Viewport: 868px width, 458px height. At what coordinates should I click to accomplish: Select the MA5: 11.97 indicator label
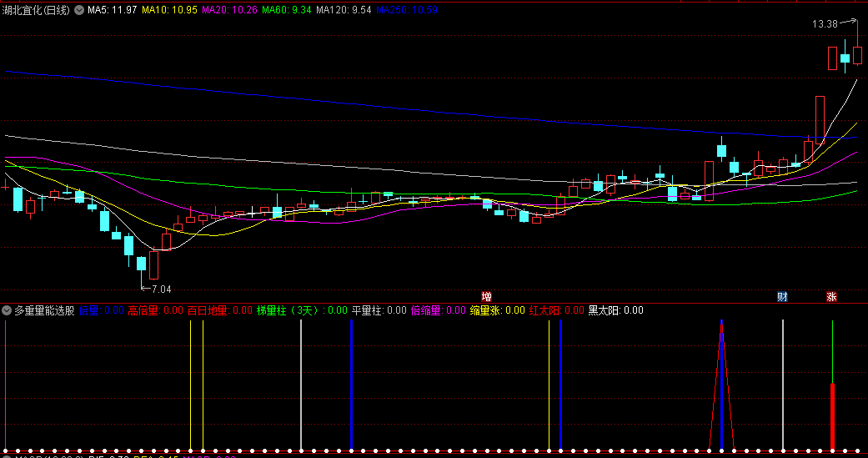113,10
